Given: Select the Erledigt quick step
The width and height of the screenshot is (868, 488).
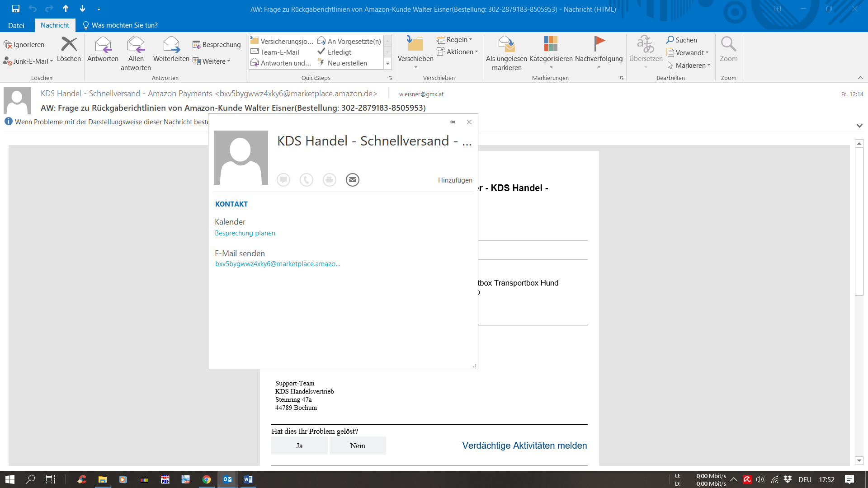Looking at the screenshot, I should [x=335, y=52].
